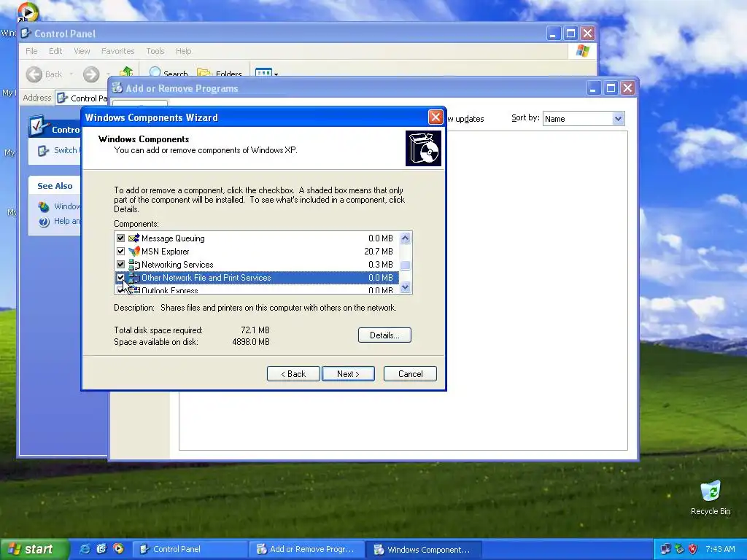Switch to Add or Remove Programs taskbar button
This screenshot has height=560, width=747.
(x=306, y=549)
